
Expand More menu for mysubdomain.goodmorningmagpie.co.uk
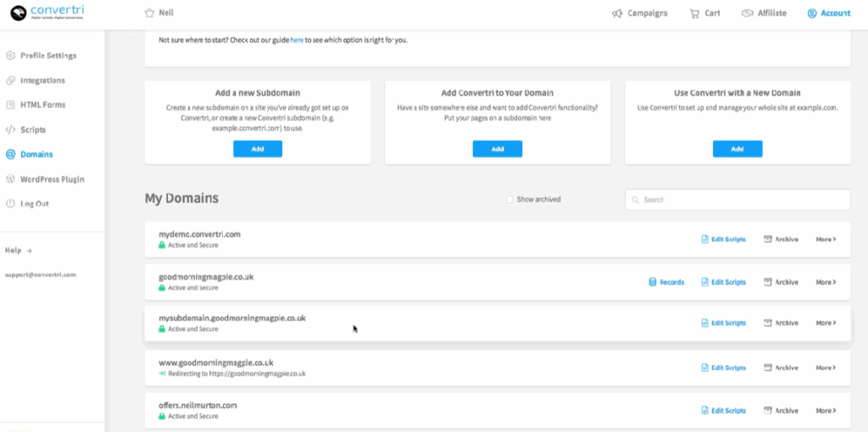pos(826,323)
